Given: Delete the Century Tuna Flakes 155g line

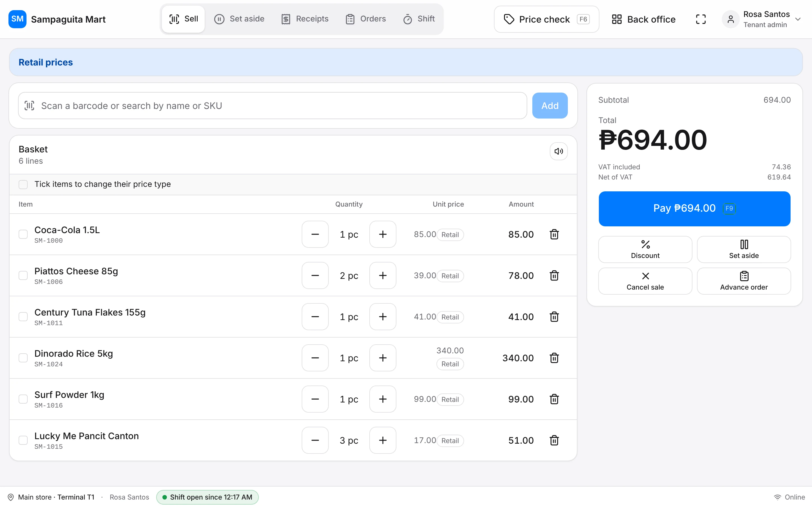Looking at the screenshot, I should [554, 316].
